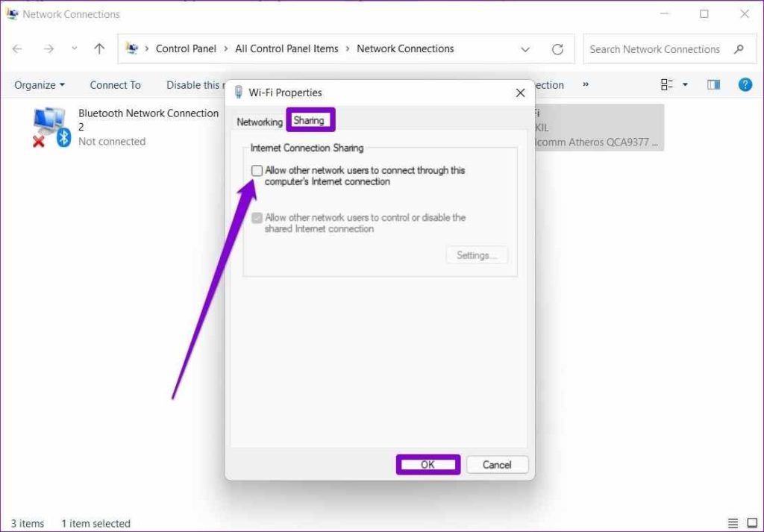Open the Organize menu

point(40,85)
